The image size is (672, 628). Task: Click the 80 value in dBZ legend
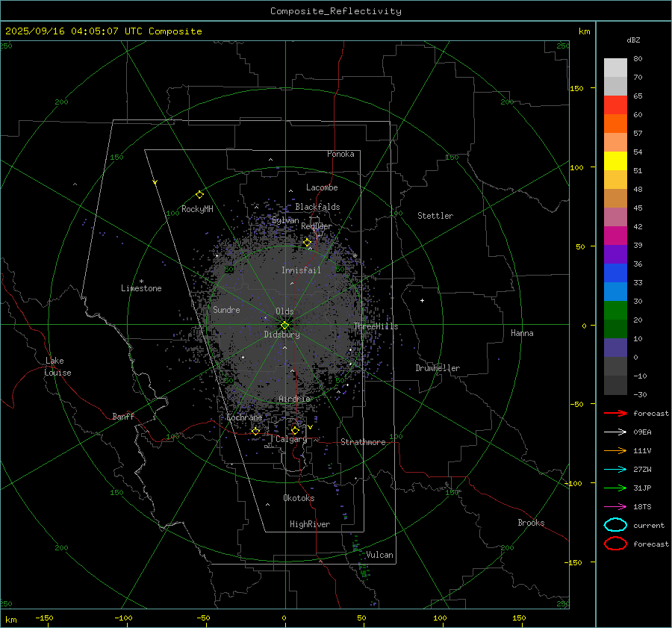tap(638, 59)
